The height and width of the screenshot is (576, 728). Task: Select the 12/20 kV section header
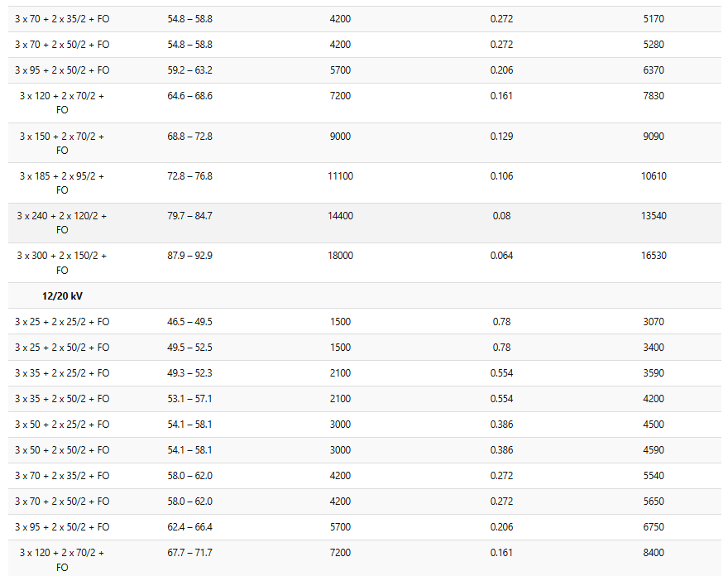[62, 296]
